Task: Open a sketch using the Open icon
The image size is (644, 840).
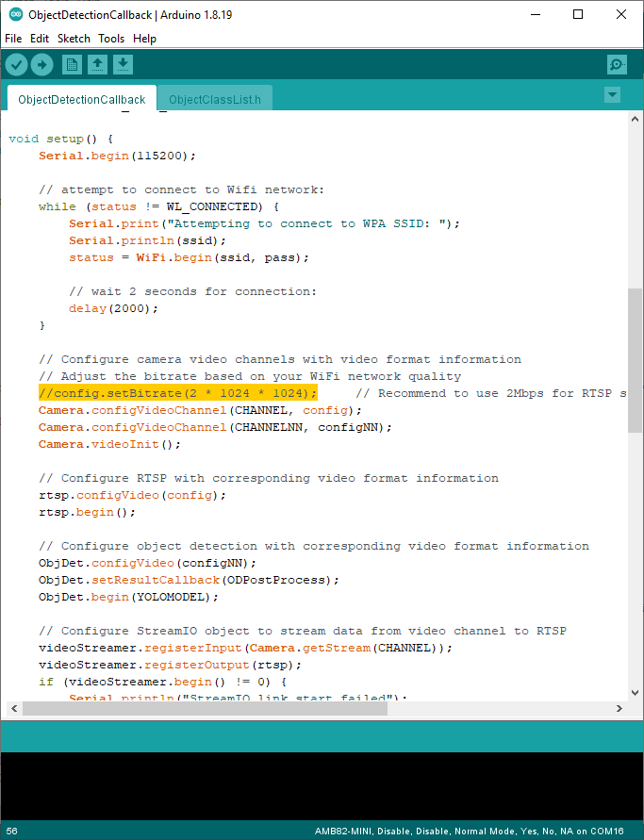Action: [x=97, y=64]
